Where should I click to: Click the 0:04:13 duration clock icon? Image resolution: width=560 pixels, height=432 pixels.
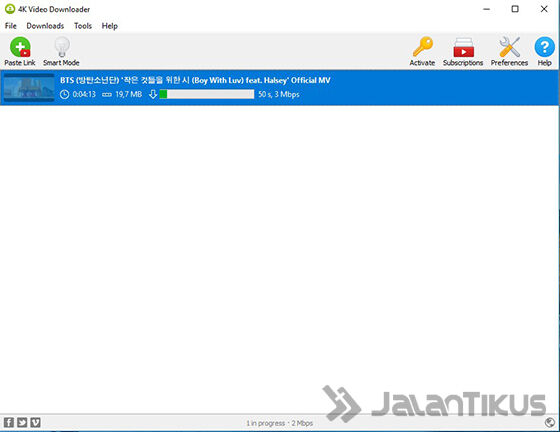64,94
